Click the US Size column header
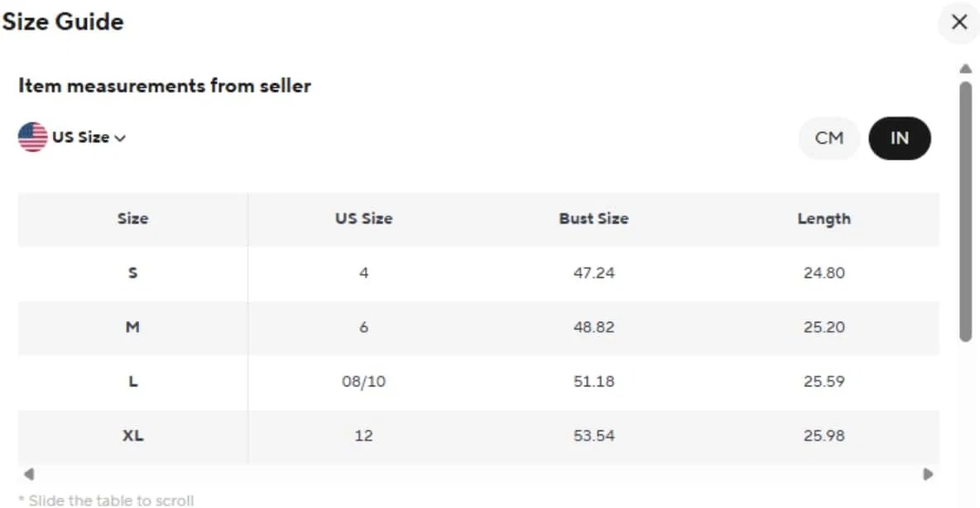Viewport: 980px width, 508px height. click(363, 218)
